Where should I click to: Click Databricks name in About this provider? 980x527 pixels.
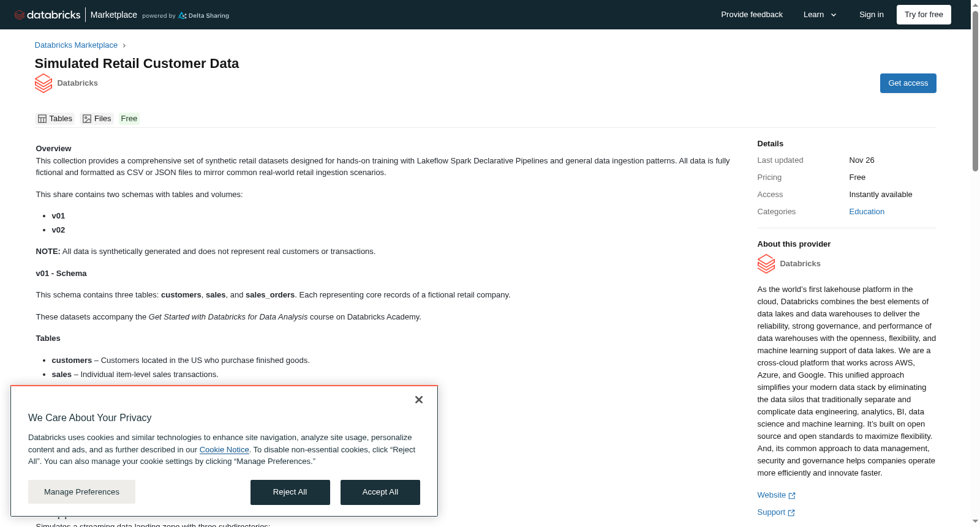click(x=800, y=264)
